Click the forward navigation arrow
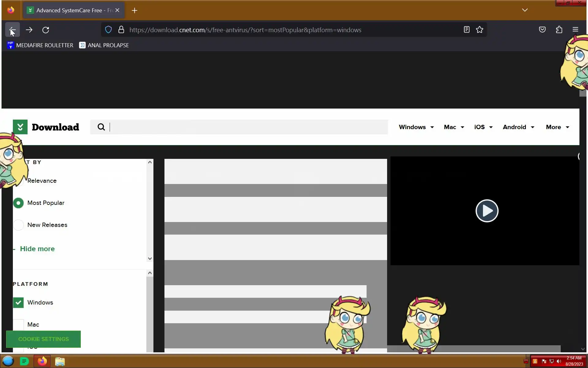This screenshot has height=368, width=588. [29, 30]
